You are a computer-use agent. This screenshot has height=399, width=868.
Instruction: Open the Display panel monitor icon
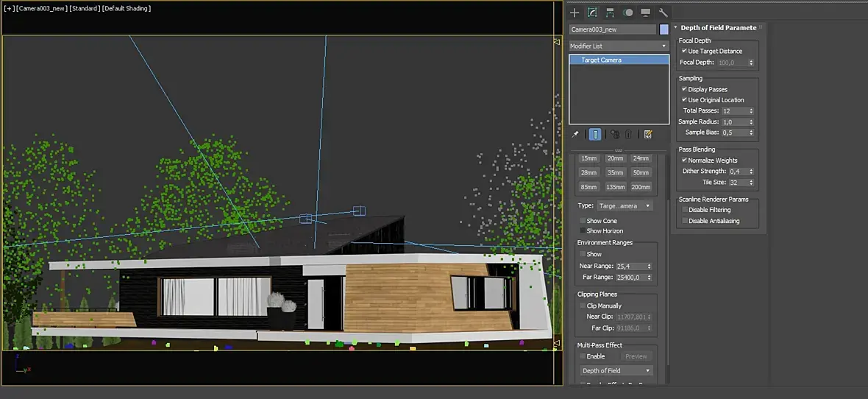[645, 13]
